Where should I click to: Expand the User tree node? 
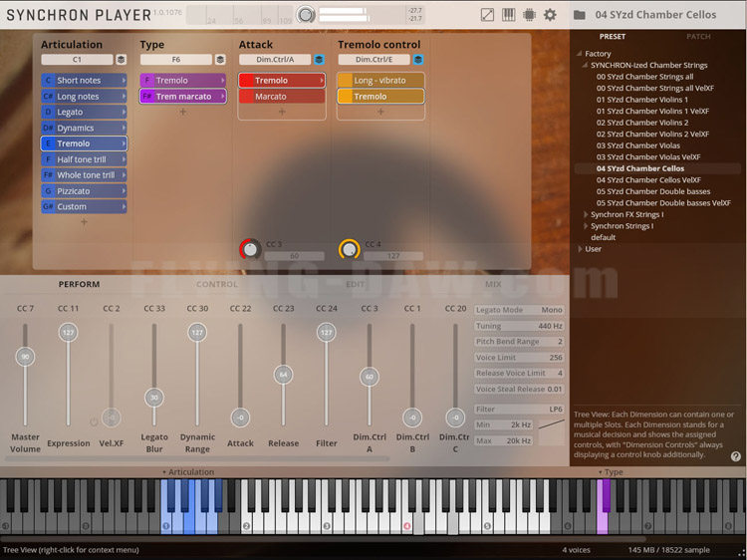coord(580,249)
